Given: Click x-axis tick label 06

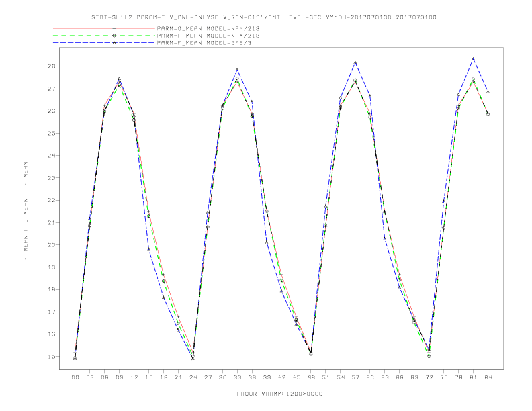Looking at the screenshot, I should coord(105,377).
